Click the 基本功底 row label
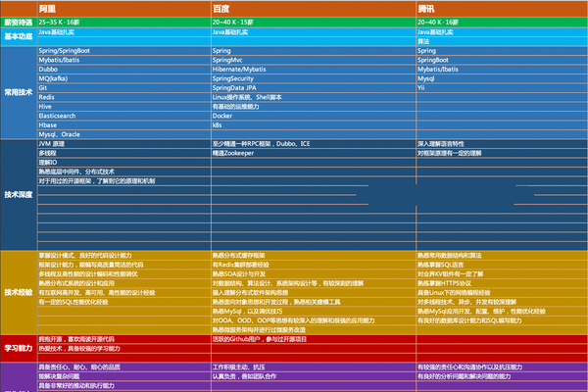 pyautogui.click(x=19, y=36)
